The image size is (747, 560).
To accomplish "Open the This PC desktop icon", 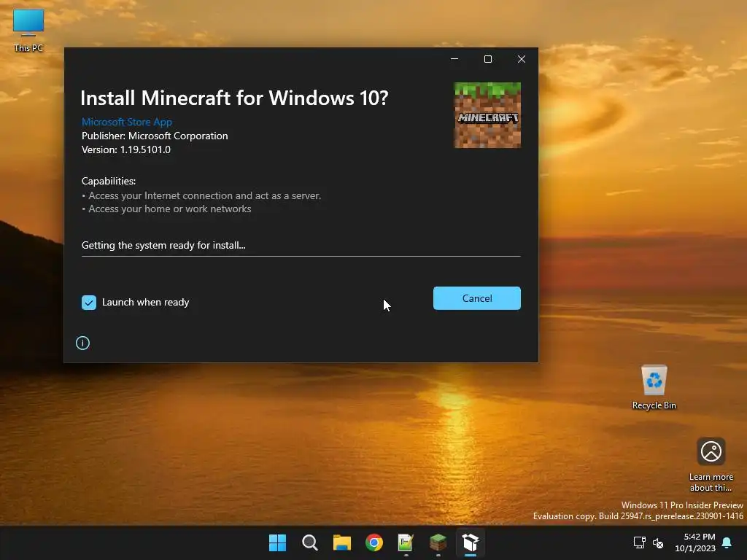I will click(x=28, y=30).
